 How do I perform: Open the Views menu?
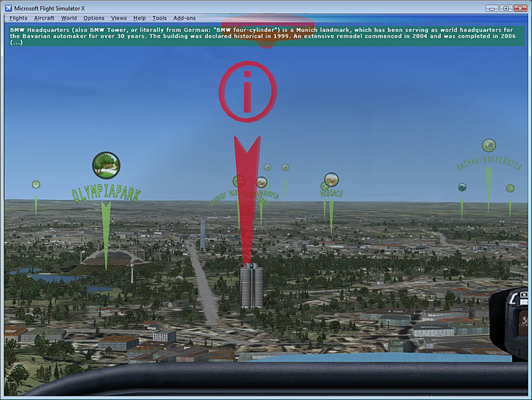point(119,18)
